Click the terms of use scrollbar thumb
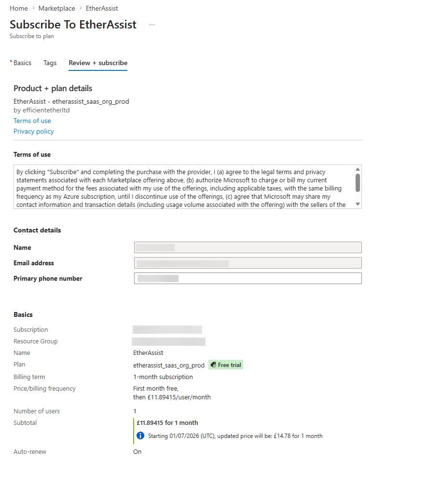The height and width of the screenshot is (504, 441). coord(358,183)
